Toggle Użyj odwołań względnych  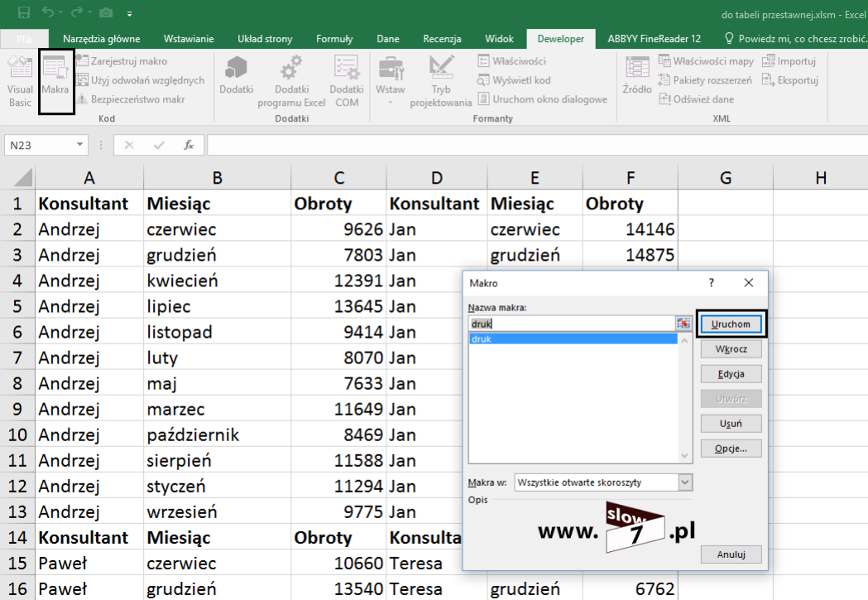(x=140, y=80)
